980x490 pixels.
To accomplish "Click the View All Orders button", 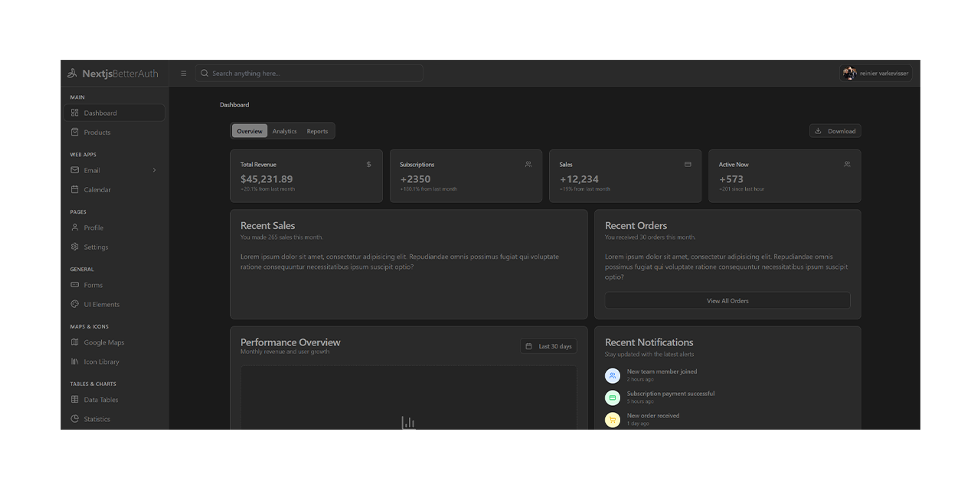I will (727, 301).
